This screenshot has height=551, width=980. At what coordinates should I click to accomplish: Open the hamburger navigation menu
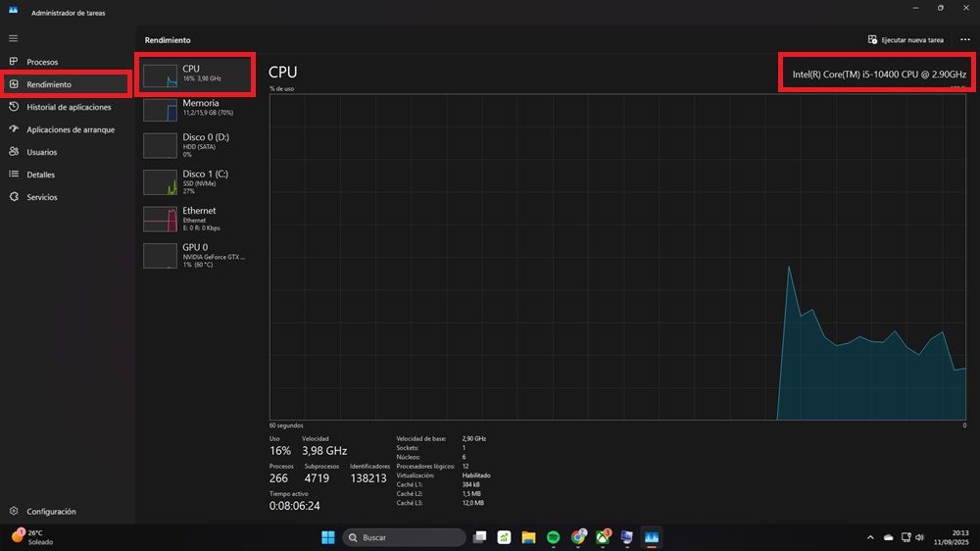(13, 39)
